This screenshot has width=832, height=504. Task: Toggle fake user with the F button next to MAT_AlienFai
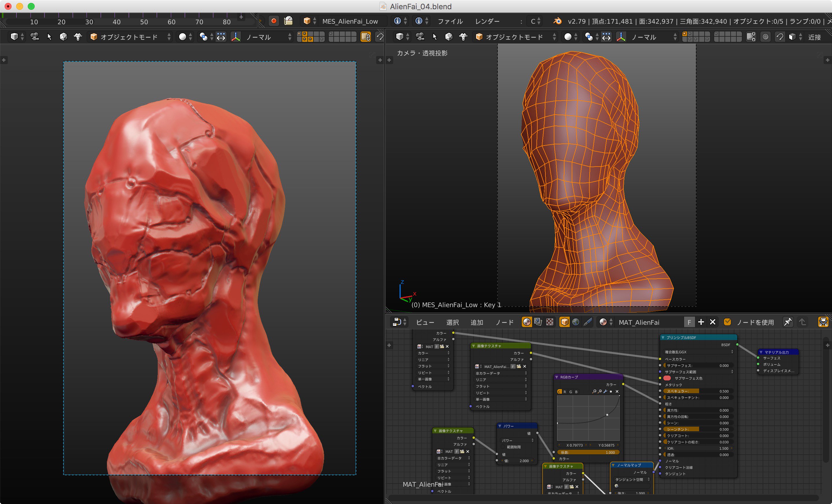(690, 322)
